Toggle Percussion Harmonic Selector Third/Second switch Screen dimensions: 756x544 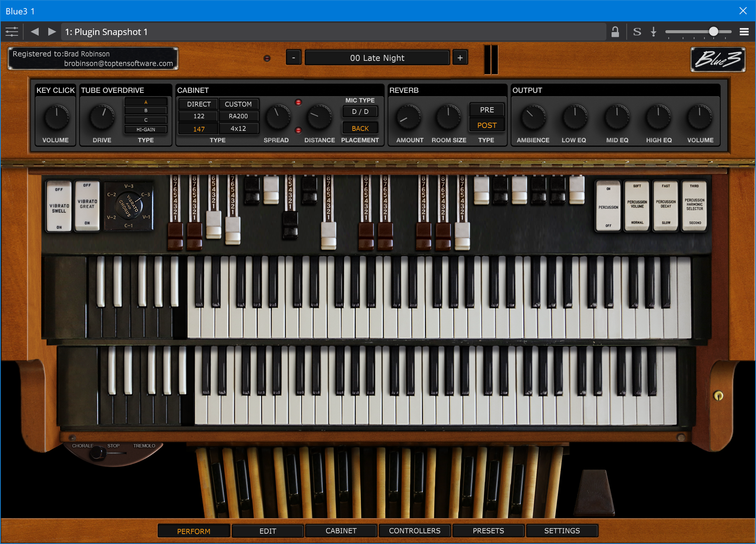[x=694, y=206]
